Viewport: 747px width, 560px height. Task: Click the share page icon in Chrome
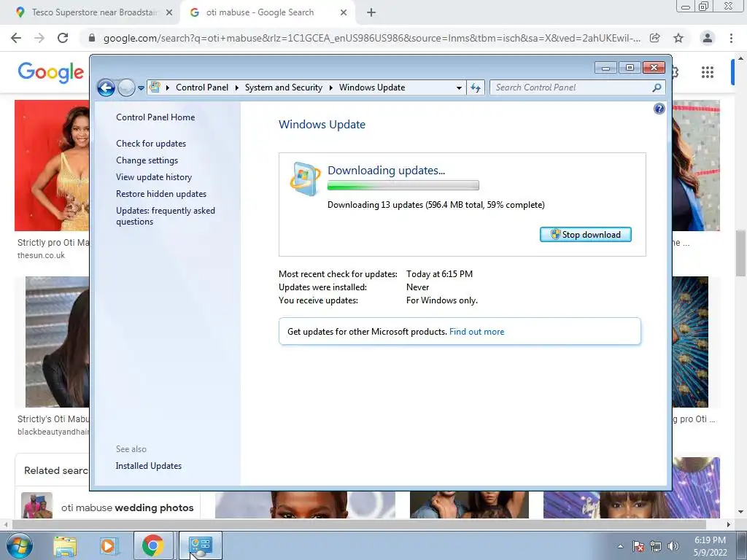click(x=655, y=38)
